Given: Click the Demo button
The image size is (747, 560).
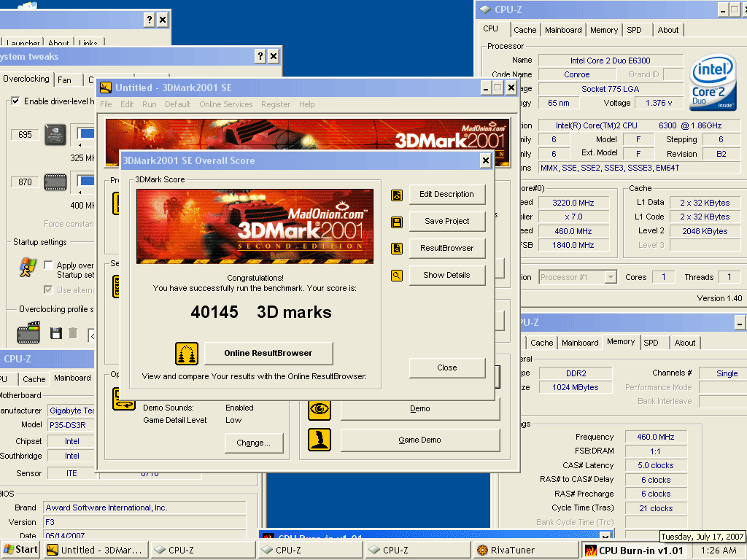Looking at the screenshot, I should coord(419,410).
